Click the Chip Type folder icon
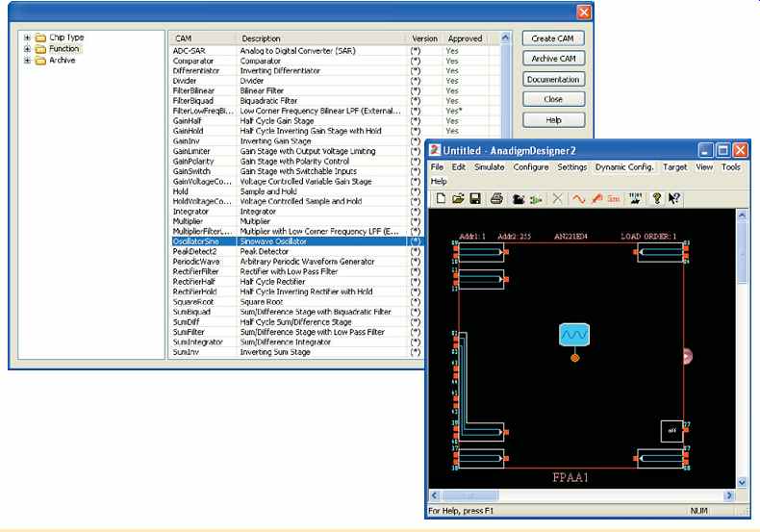Screen dimensions: 760x532 point(40,38)
